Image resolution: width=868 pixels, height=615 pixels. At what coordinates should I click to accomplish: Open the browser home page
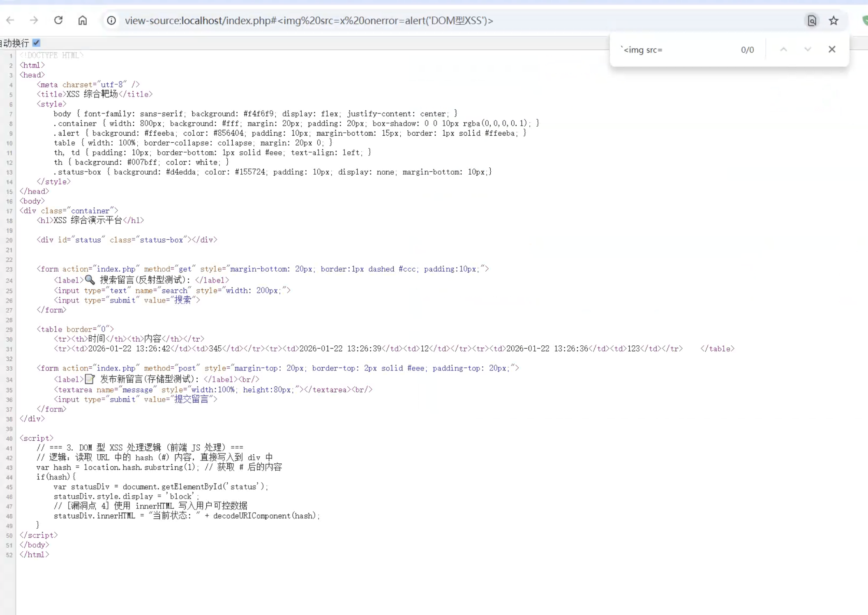(83, 21)
